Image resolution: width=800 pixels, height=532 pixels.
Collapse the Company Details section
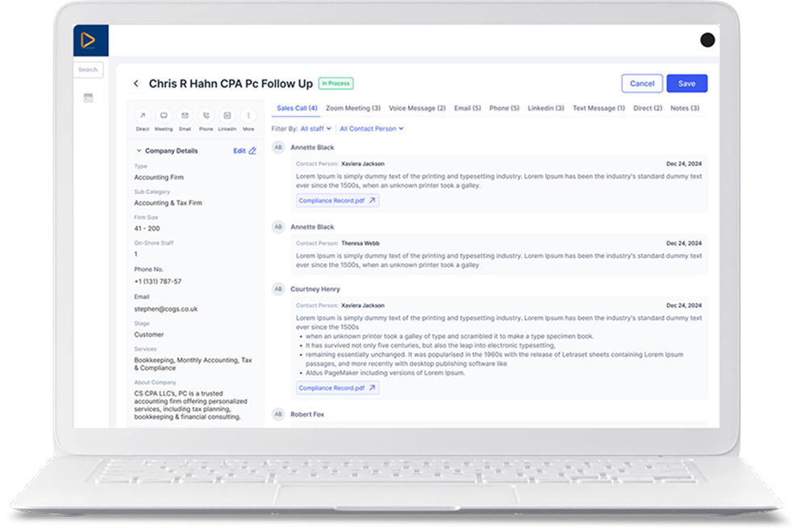tap(139, 151)
